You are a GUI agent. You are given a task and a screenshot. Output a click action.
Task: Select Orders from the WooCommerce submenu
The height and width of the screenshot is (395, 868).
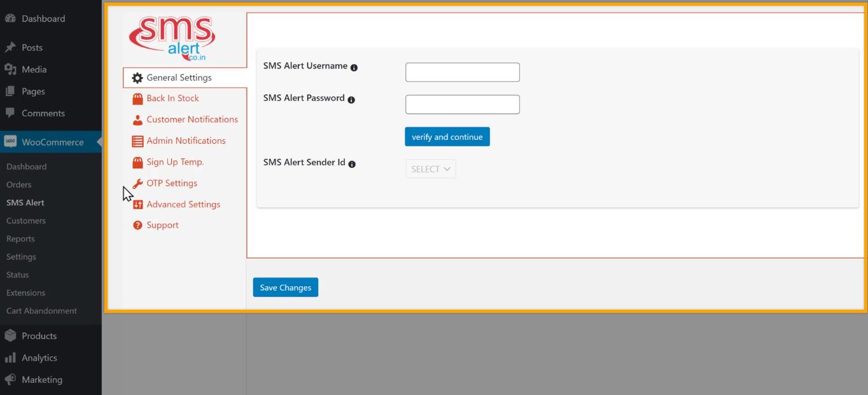19,184
